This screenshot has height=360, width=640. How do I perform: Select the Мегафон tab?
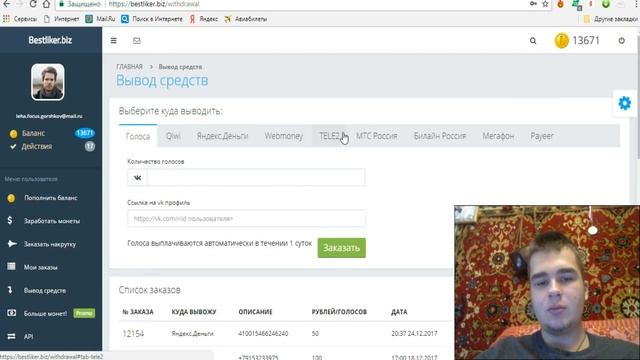pyautogui.click(x=498, y=136)
